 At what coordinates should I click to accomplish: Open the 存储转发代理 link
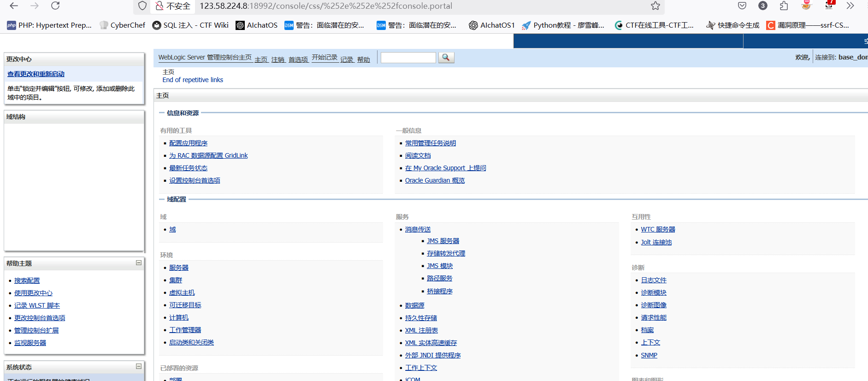446,253
